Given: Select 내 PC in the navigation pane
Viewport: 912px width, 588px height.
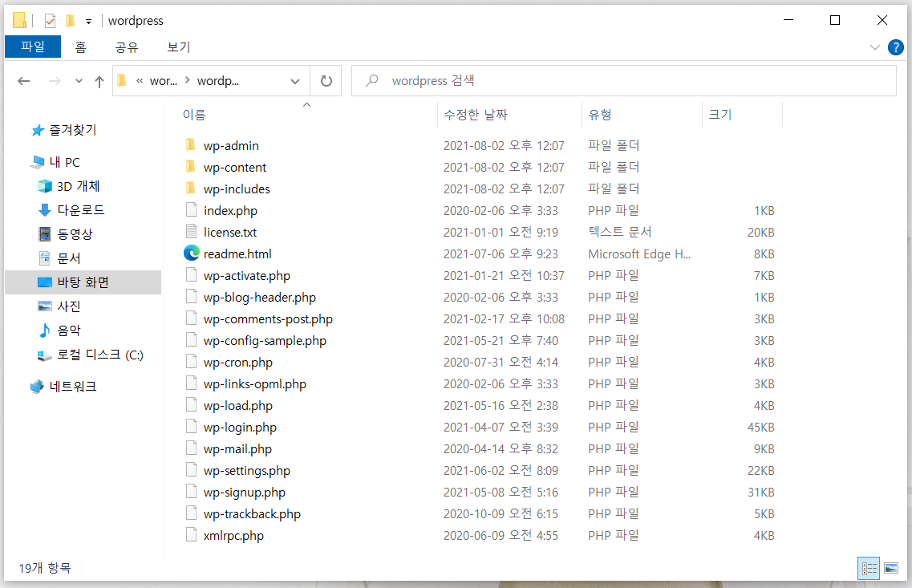Looking at the screenshot, I should click(64, 162).
